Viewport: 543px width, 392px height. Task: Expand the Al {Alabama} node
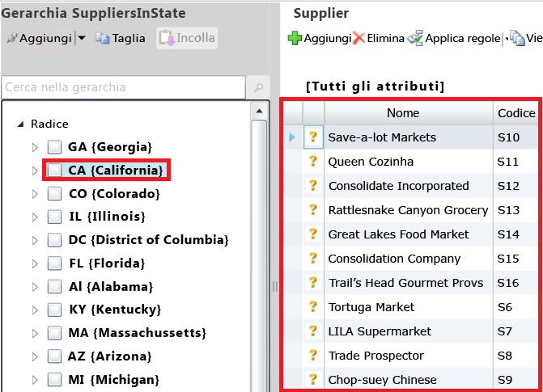(35, 287)
